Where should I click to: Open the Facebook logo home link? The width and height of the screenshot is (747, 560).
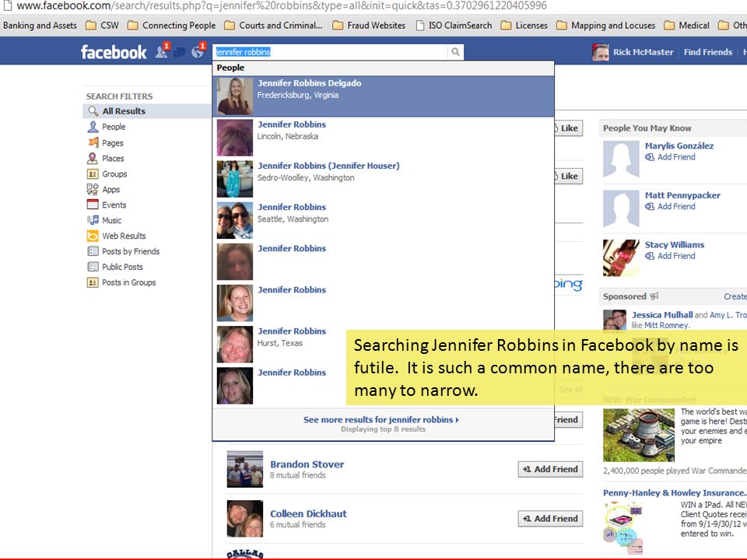pyautogui.click(x=114, y=52)
